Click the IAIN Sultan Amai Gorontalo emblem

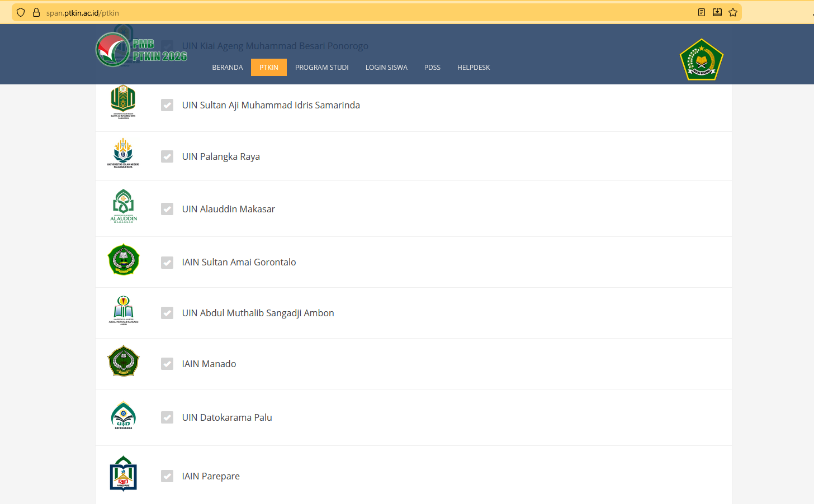click(124, 260)
